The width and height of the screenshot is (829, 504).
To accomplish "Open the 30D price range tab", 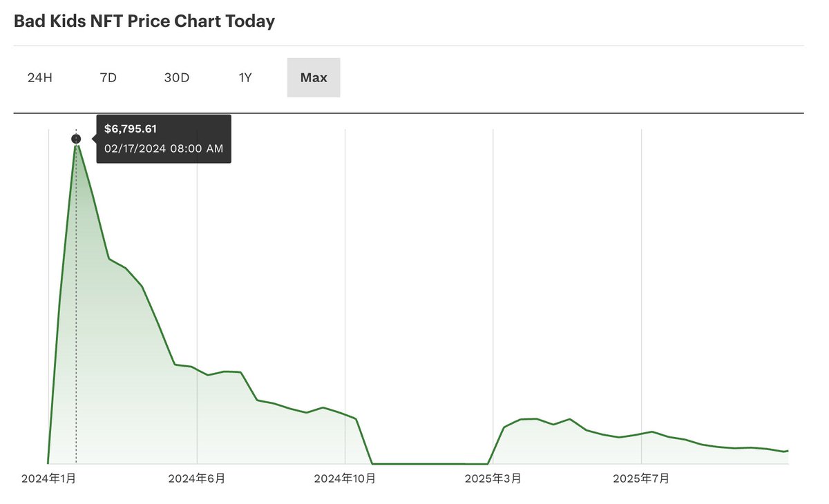I will click(176, 77).
